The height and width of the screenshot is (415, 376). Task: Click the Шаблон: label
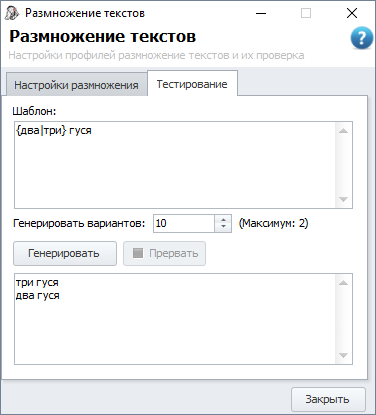pyautogui.click(x=34, y=111)
